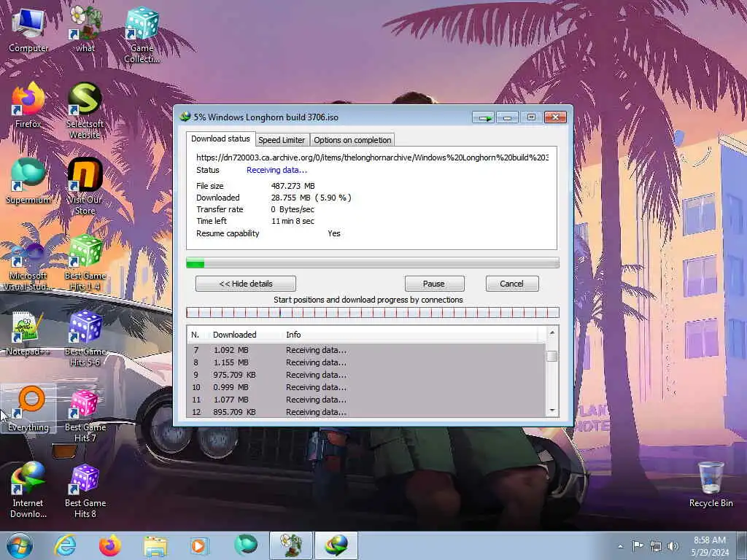Screen dimensions: 747x560
Task: Select connection row 8 with 1.155 MB
Action: 366,362
